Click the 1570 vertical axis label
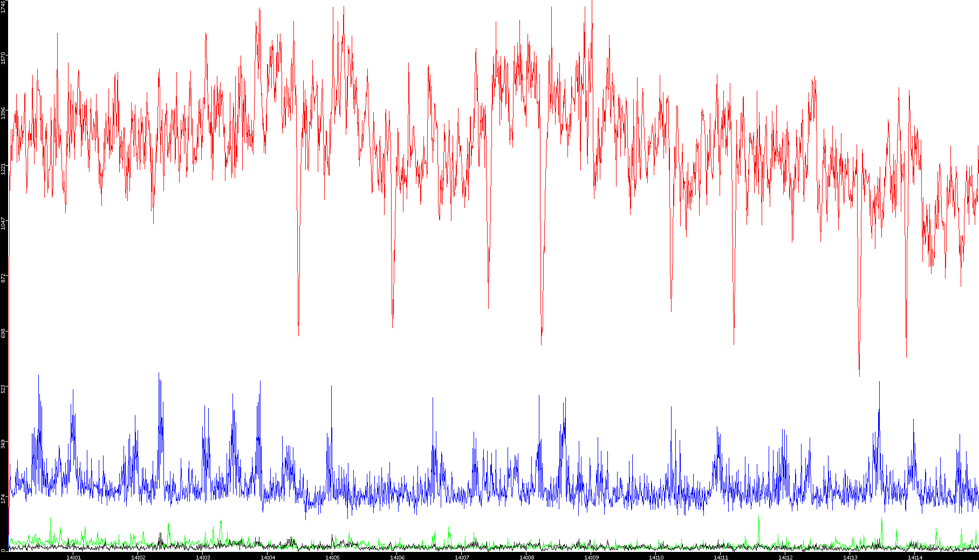Viewport: 979px width, 560px height. [x=3, y=58]
